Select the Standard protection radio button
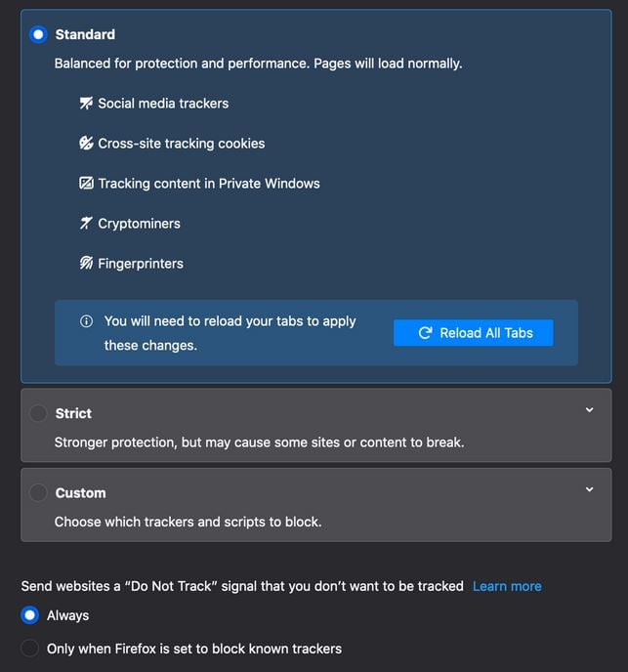628x672 pixels. point(38,34)
